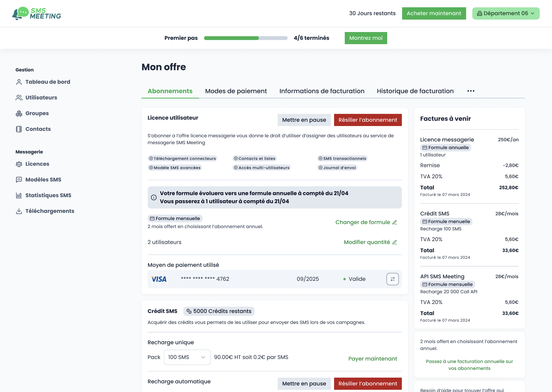Switch to Modes de paiement tab
Screen dimensions: 552x392
236,91
